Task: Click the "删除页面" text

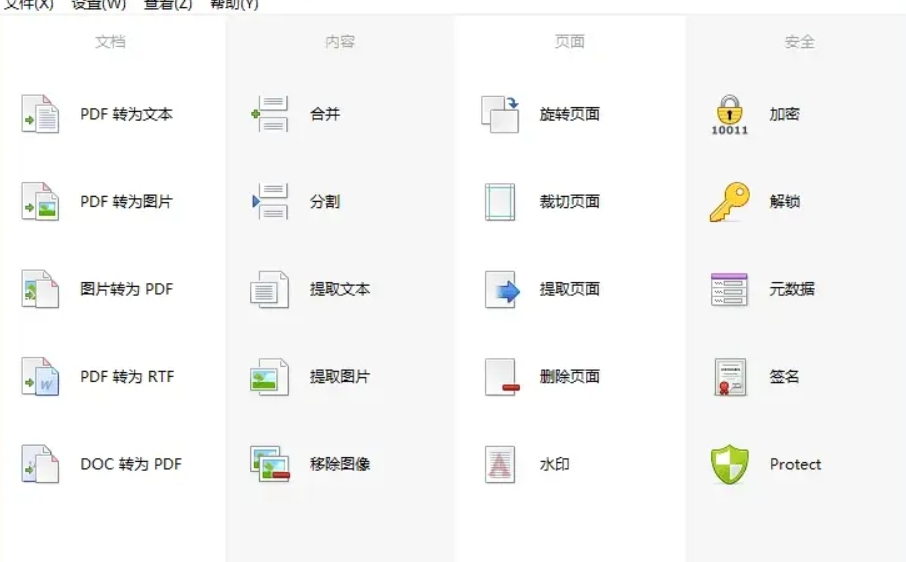Action: pos(570,377)
